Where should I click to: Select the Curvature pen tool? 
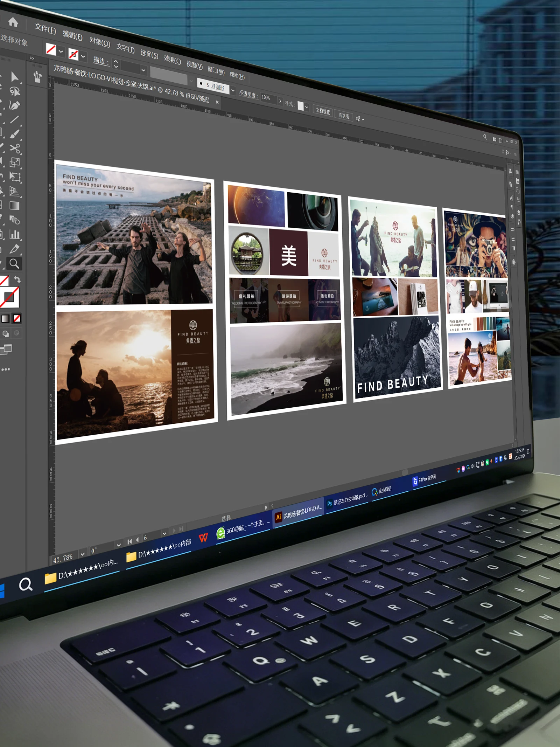point(15,105)
